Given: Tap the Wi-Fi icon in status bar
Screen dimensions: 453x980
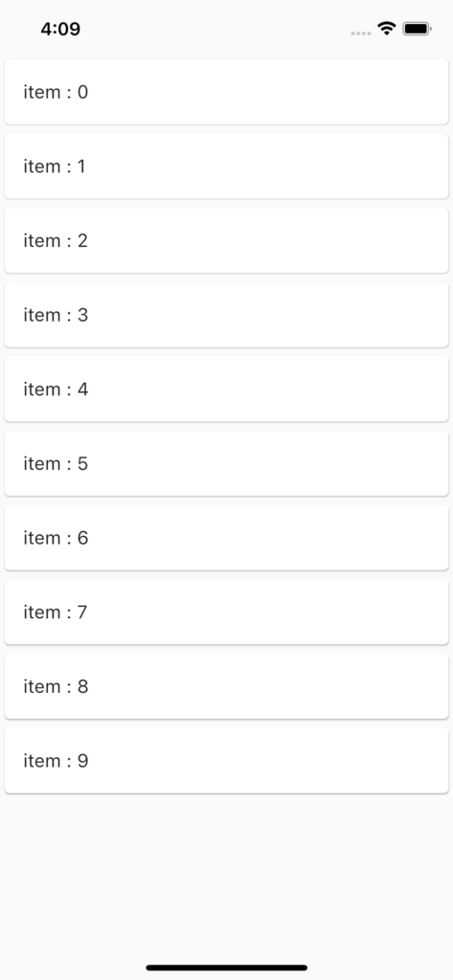Looking at the screenshot, I should pos(387,29).
